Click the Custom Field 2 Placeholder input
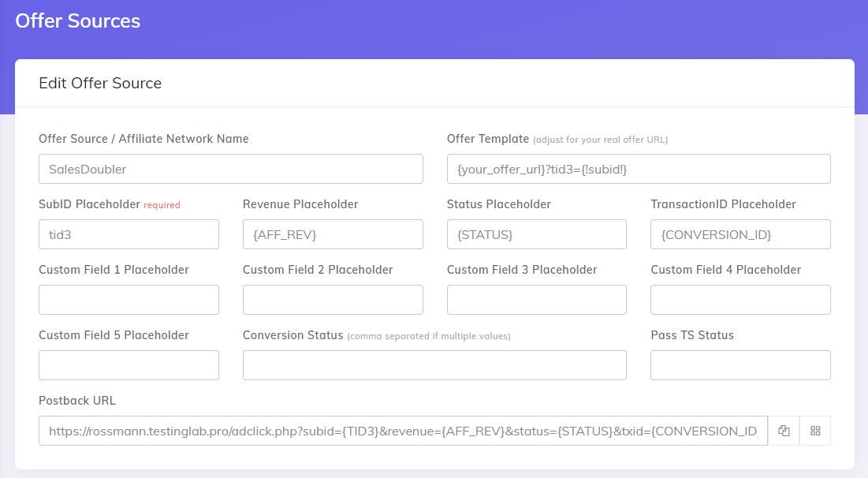868x478 pixels. coord(333,300)
